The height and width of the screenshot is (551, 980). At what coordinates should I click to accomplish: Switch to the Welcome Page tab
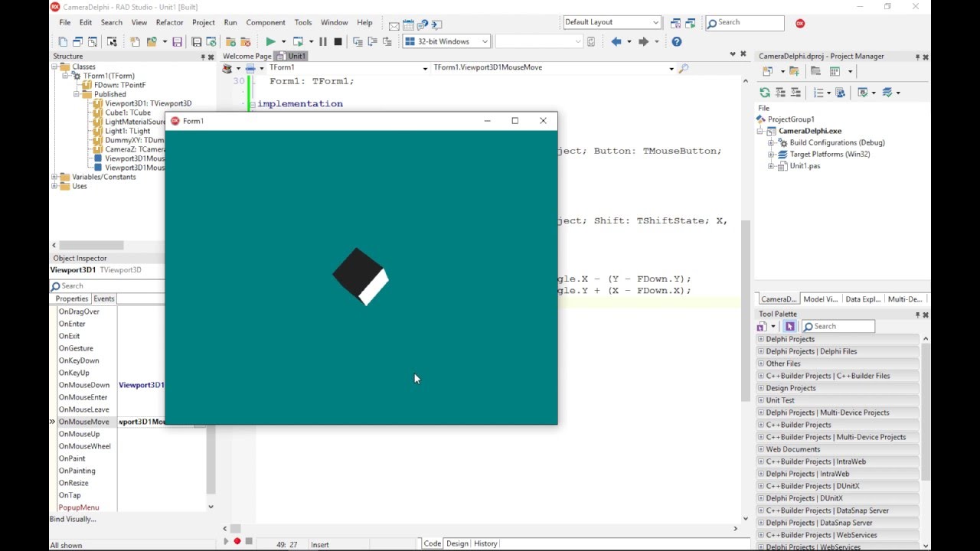[247, 56]
